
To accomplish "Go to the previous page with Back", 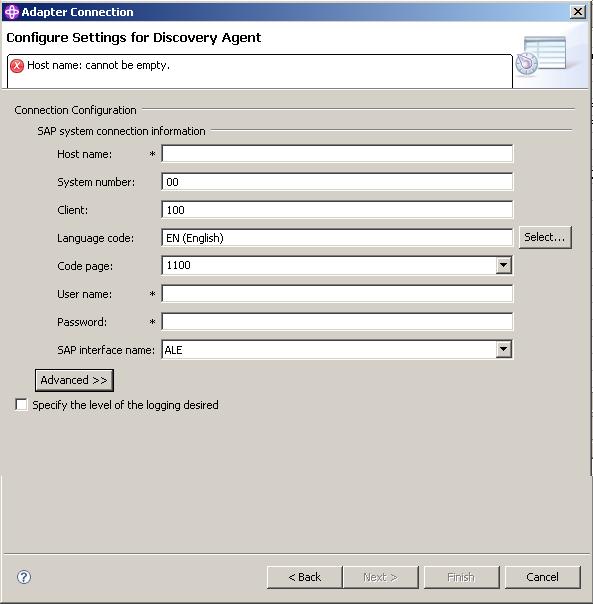I will pyautogui.click(x=304, y=577).
